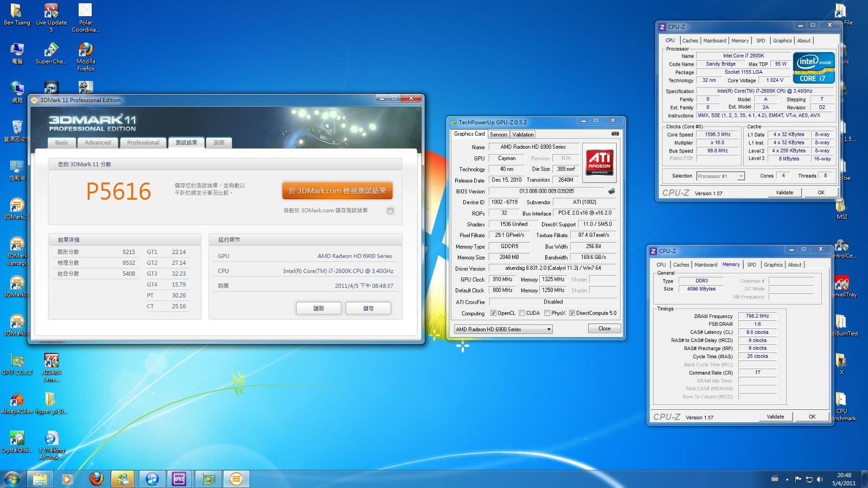Switch to Sensors tab in GPU-Z
868x488 pixels.
499,135
